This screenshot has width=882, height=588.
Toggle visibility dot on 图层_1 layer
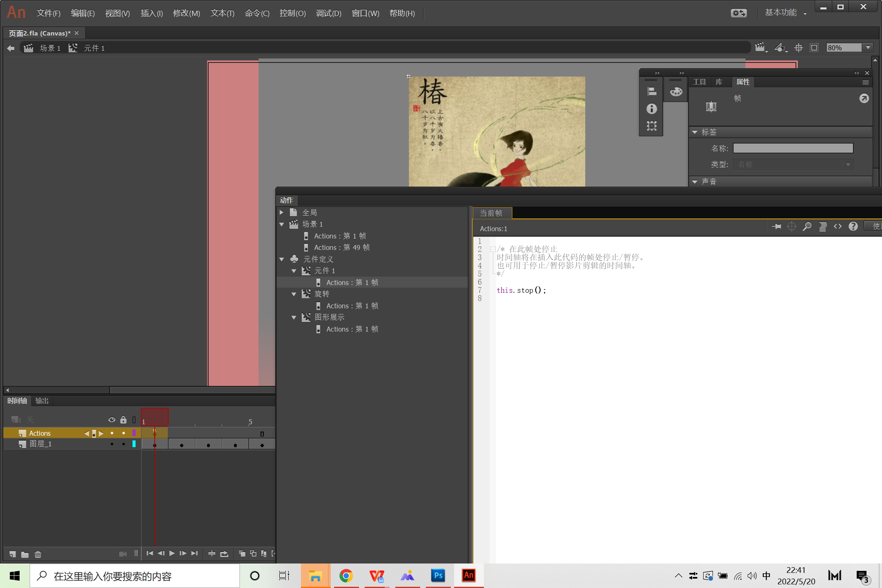pos(112,444)
